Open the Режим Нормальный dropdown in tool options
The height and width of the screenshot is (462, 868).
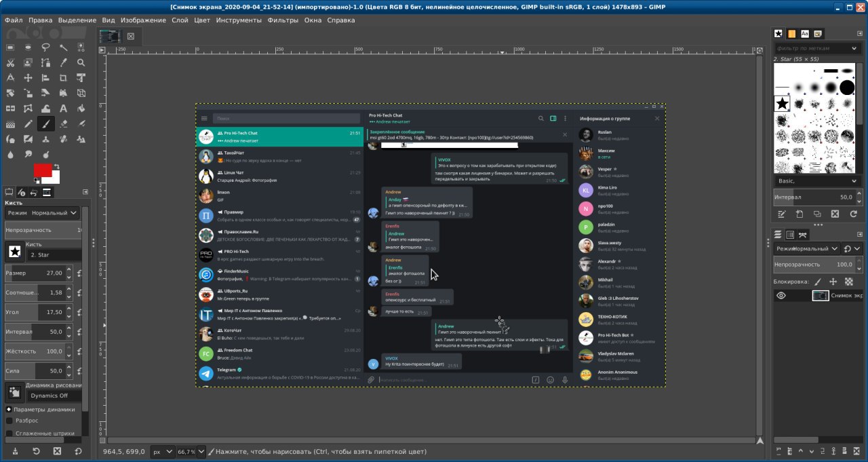click(42, 212)
